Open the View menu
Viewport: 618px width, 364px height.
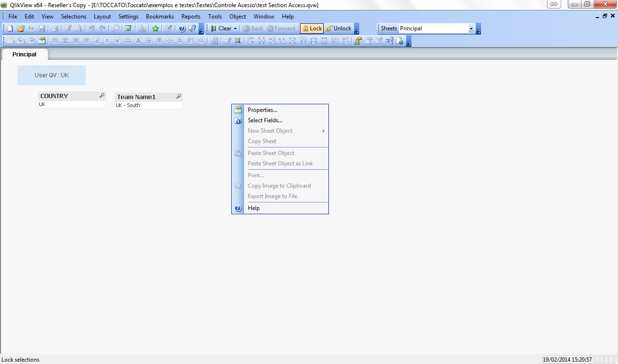pyautogui.click(x=48, y=16)
